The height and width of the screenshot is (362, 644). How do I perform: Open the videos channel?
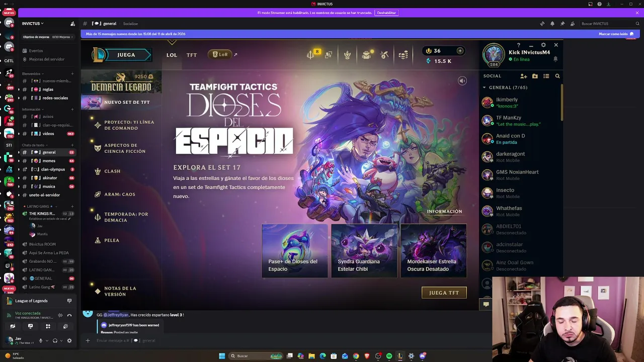point(48,134)
